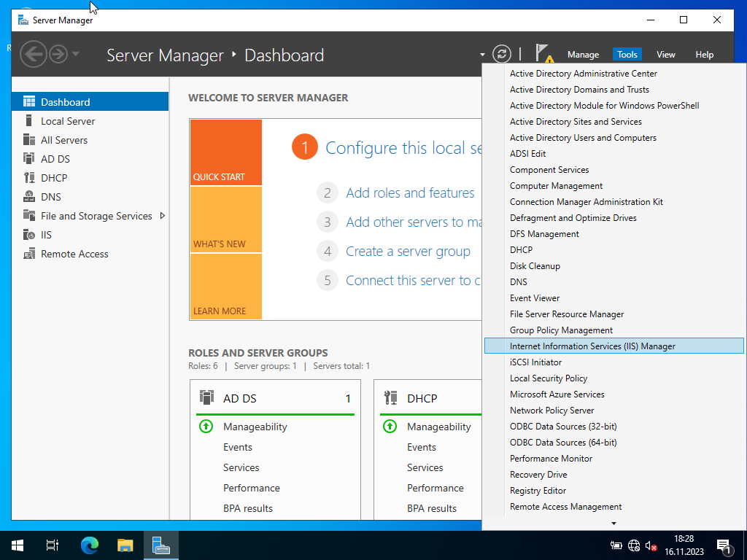Open DHCP tile BPA results
The width and height of the screenshot is (747, 560).
(432, 508)
